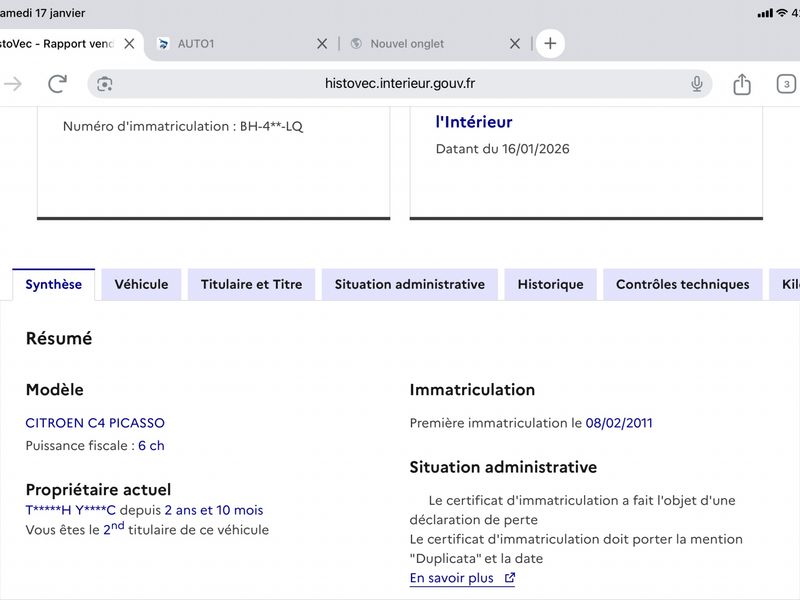This screenshot has height=600, width=800.
Task: Tap the forward navigation arrow
Action: (13, 84)
